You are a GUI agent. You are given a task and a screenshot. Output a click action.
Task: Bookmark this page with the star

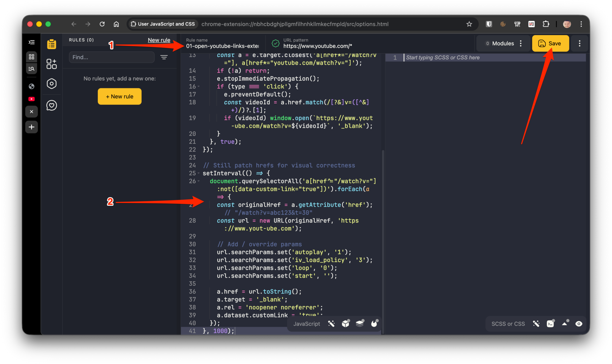[469, 24]
